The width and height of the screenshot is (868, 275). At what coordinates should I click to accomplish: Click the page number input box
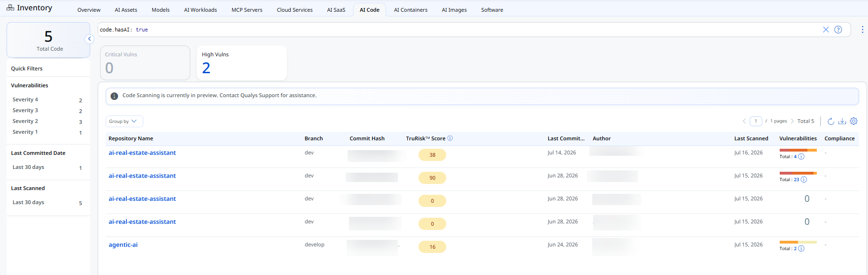756,121
